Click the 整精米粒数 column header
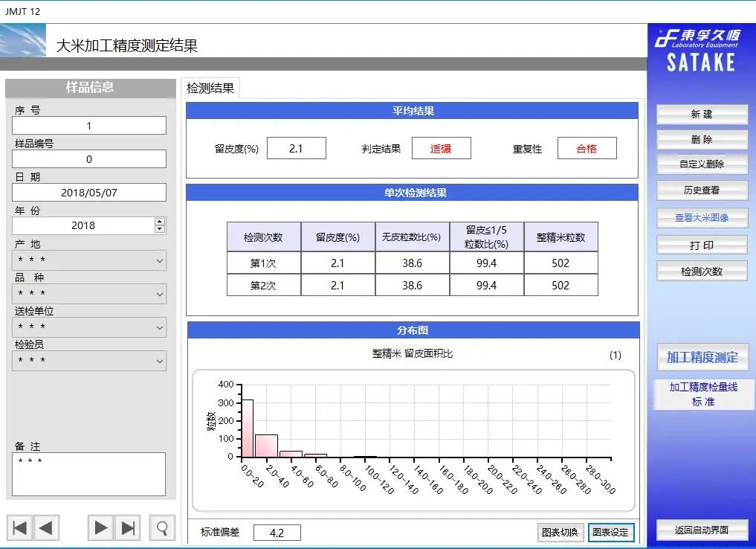The height and width of the screenshot is (549, 756). pyautogui.click(x=560, y=237)
